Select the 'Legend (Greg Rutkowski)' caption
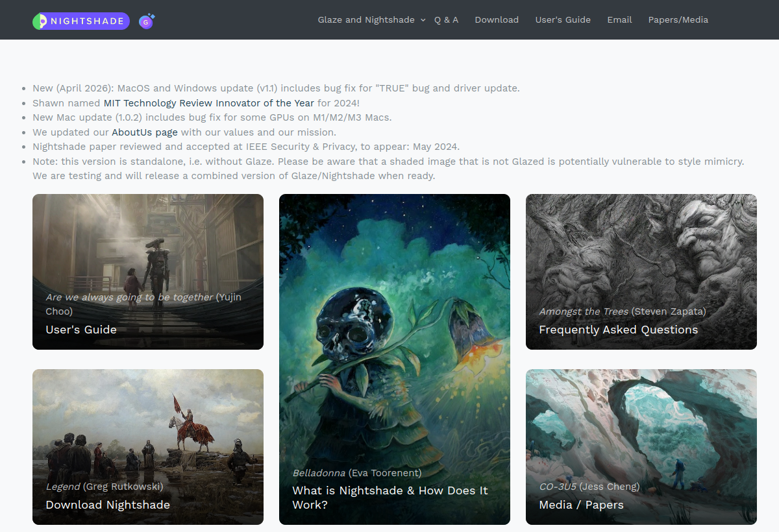Viewport: 779px width, 532px height. (x=105, y=487)
